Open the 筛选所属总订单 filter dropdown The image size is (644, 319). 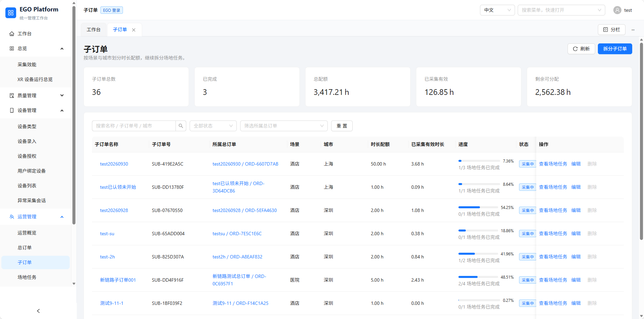tap(284, 126)
